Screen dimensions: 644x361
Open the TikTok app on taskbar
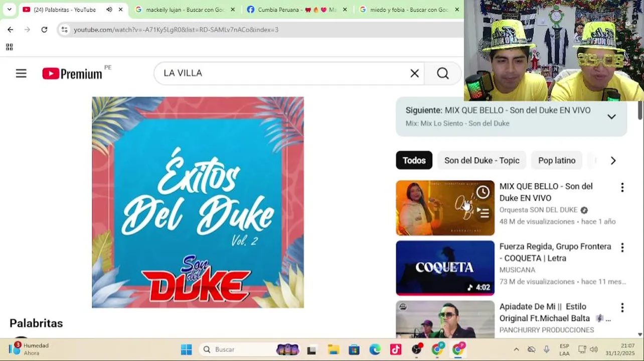(x=396, y=349)
